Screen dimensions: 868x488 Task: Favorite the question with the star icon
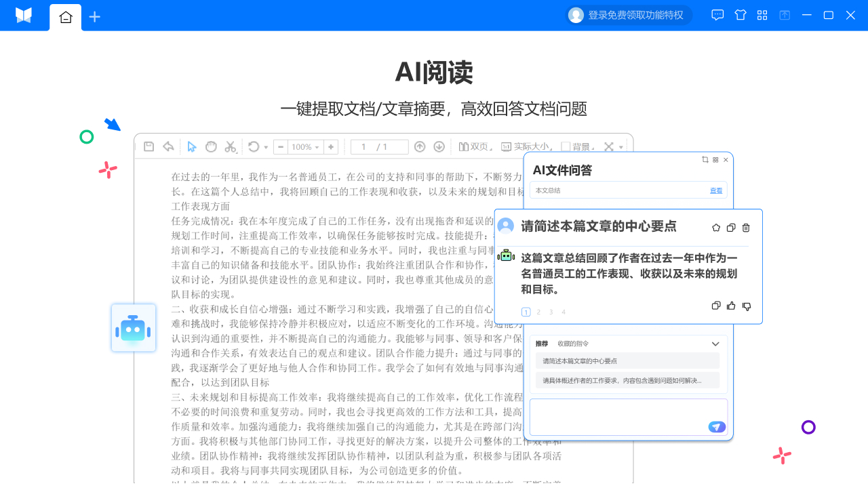(716, 228)
